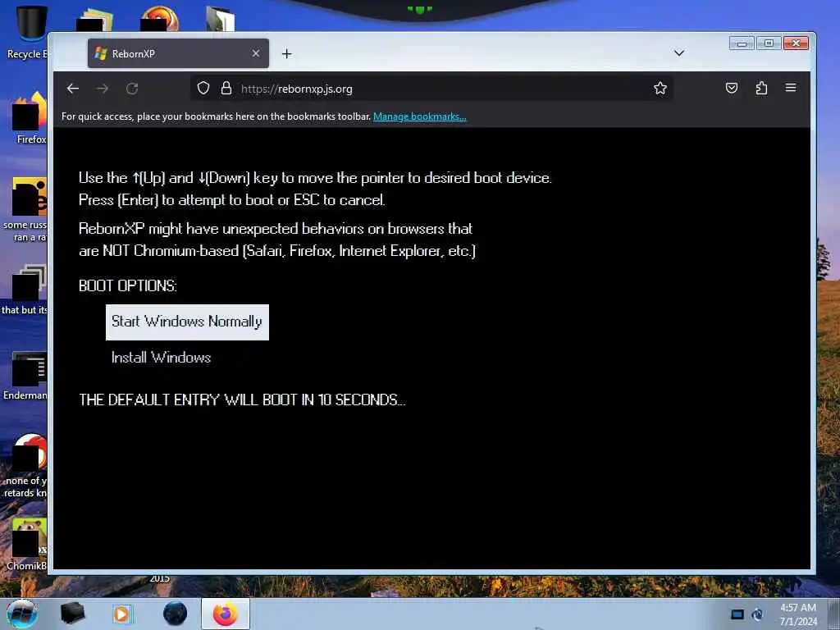Open the tracking protection shield icon
The image size is (840, 630).
point(203,88)
